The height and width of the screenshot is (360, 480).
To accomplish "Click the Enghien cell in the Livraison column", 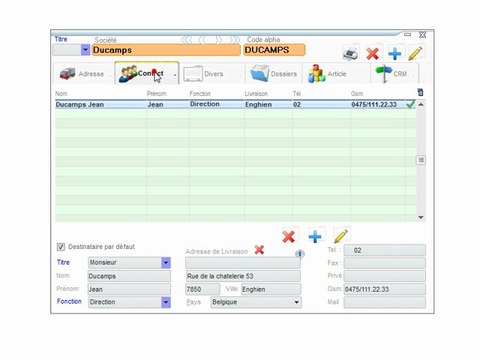I will 268,104.
